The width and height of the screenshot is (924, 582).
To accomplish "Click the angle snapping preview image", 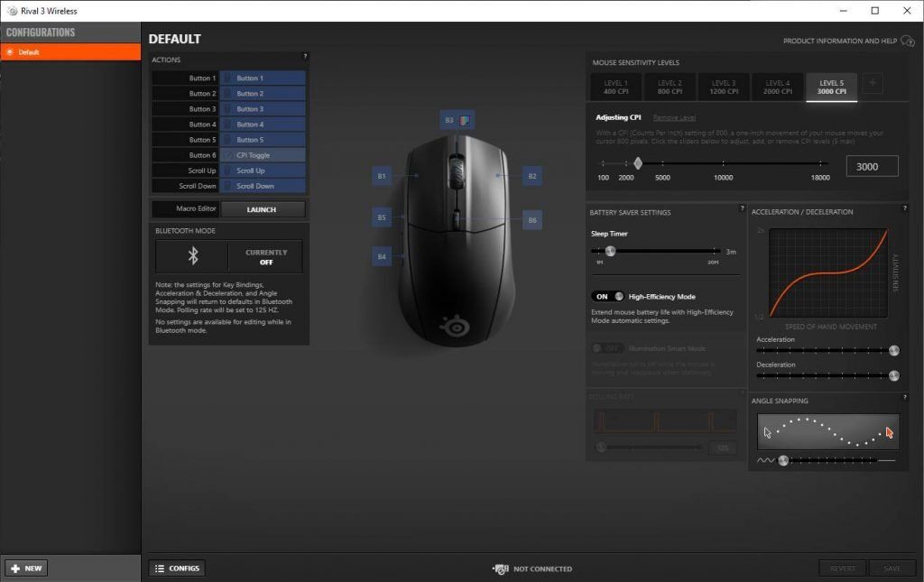I will pyautogui.click(x=828, y=432).
